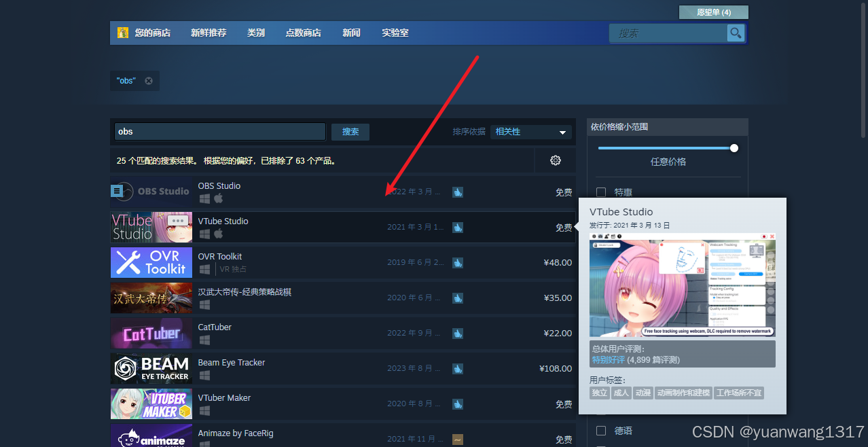Click ¥22.00 price of CatTuber

[x=558, y=333]
